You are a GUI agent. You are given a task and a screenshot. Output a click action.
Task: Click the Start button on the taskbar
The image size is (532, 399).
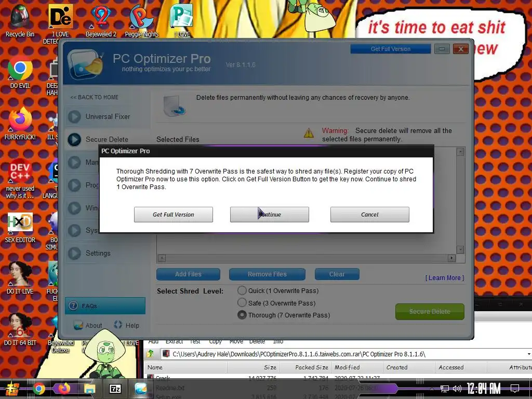(11, 389)
